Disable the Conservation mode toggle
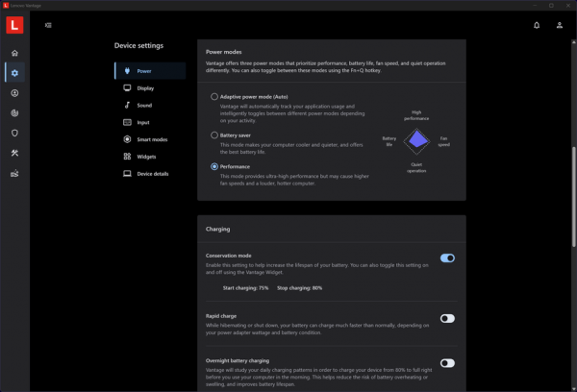 447,258
